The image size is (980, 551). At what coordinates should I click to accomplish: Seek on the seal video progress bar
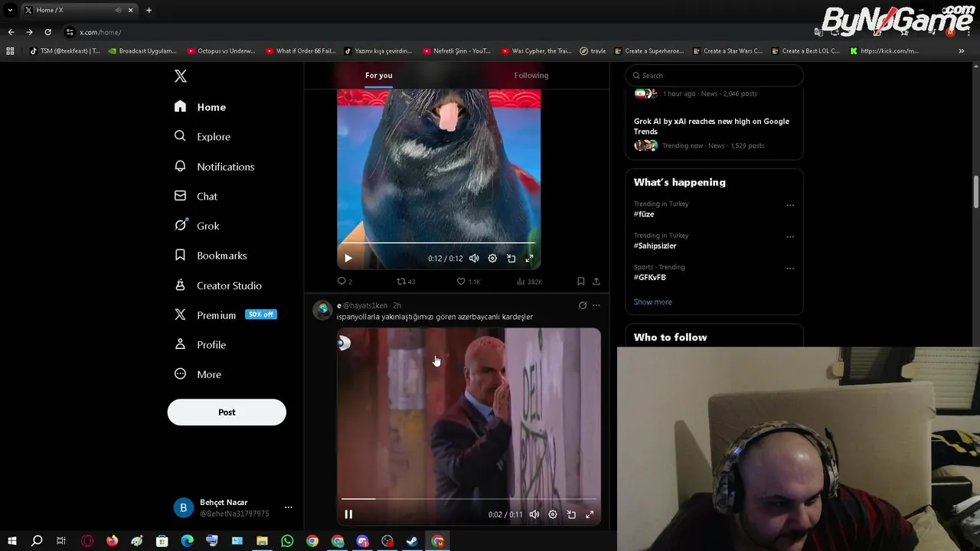[439, 243]
